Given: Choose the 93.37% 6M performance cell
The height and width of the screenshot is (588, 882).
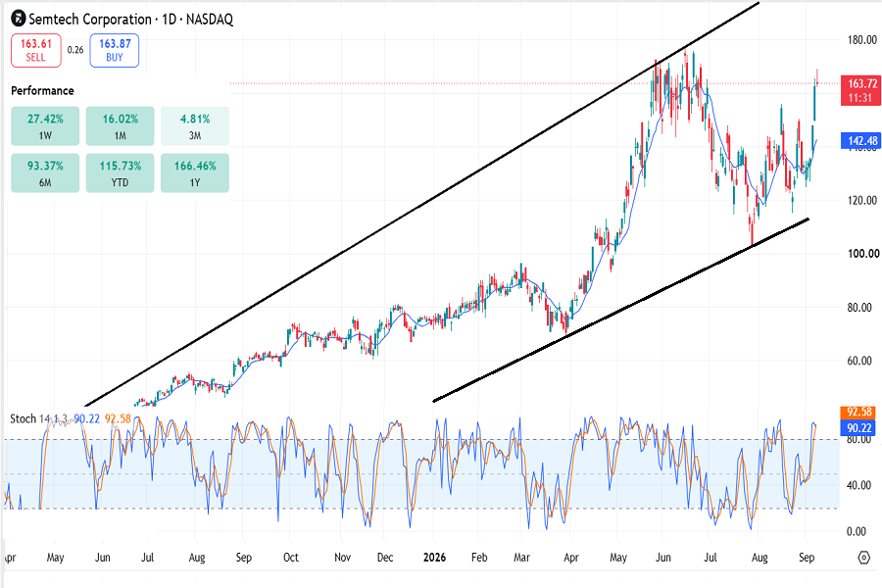Looking at the screenshot, I should coord(45,173).
